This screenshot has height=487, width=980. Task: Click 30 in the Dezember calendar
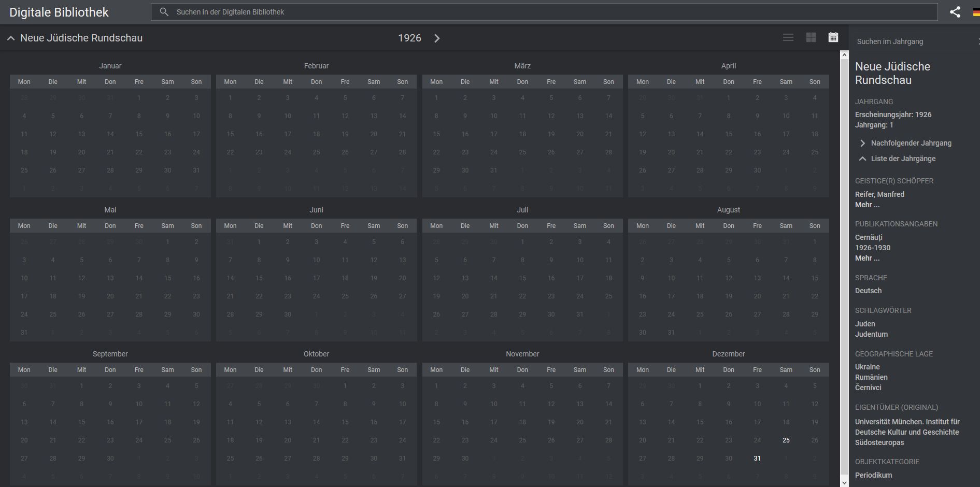[729, 459]
